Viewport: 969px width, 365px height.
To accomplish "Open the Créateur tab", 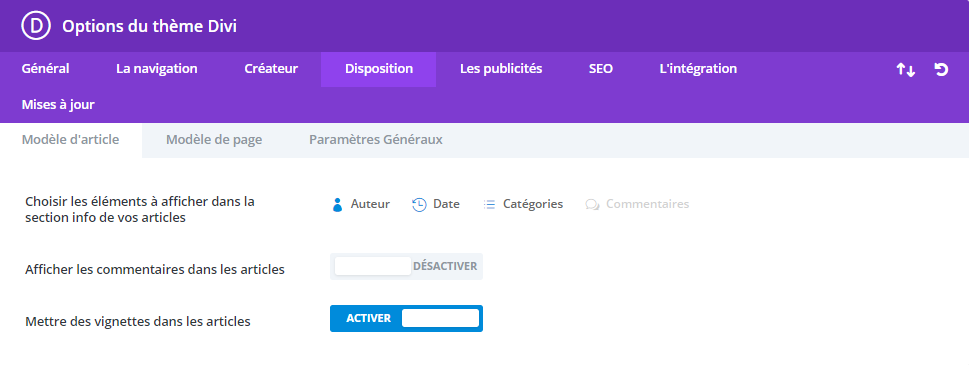I will click(271, 69).
